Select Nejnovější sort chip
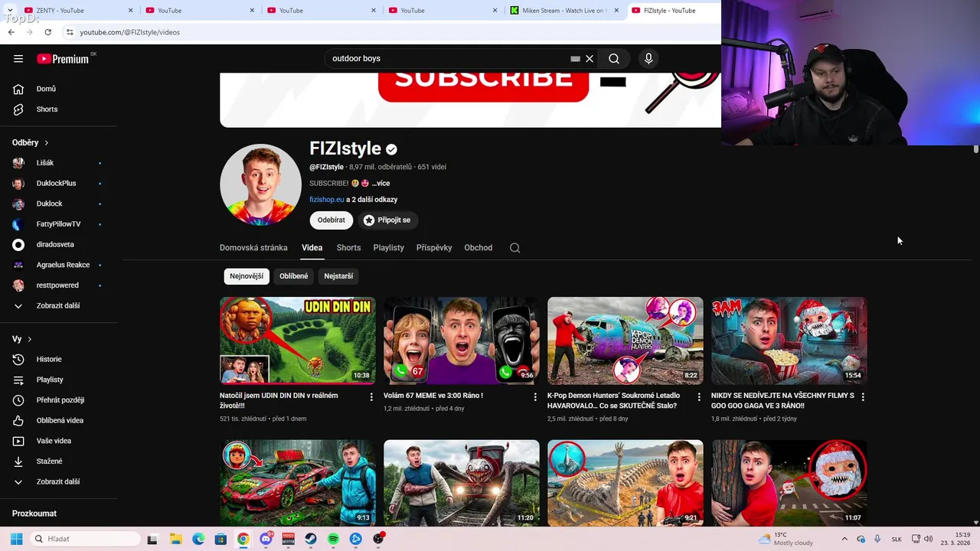 coord(247,276)
